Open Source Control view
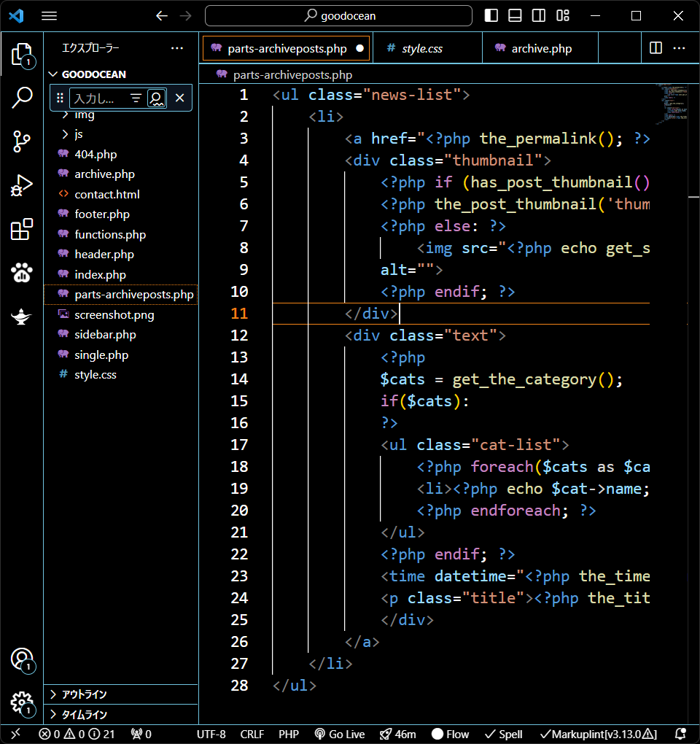 [x=22, y=142]
